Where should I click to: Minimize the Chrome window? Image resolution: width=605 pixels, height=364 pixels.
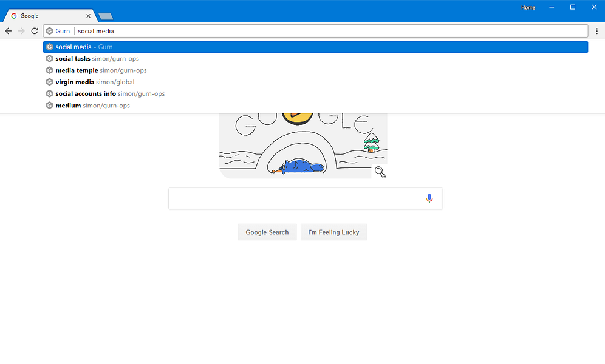pos(552,7)
